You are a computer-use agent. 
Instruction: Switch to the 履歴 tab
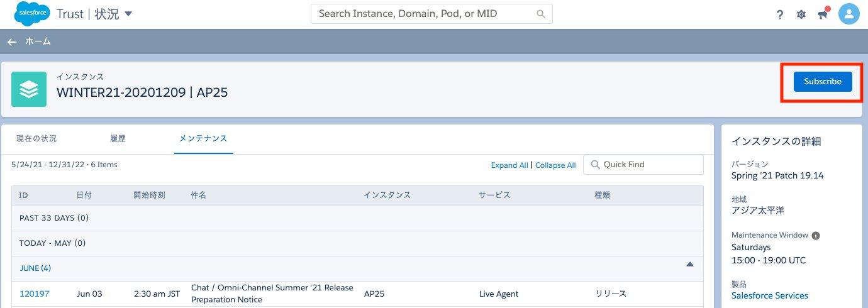[118, 138]
